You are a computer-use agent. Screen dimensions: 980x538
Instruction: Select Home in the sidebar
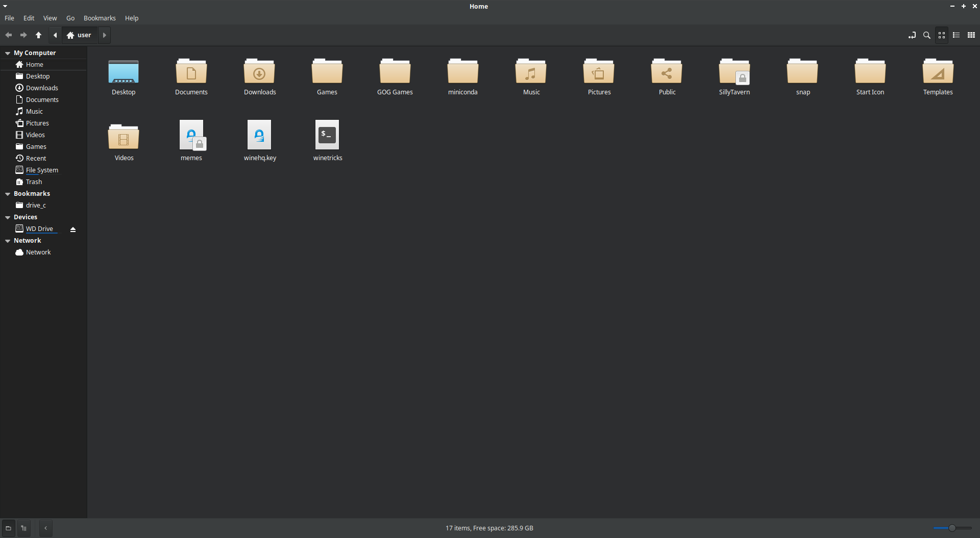tap(43, 65)
